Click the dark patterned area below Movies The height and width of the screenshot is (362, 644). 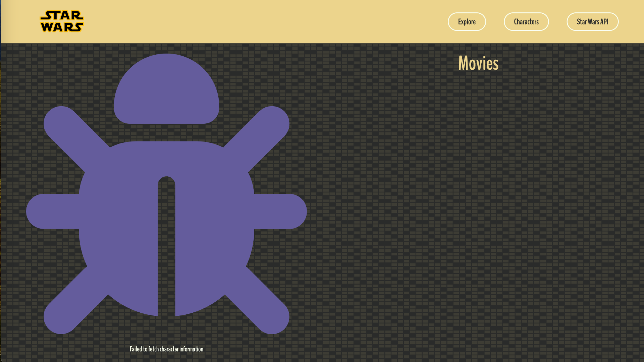pos(478,201)
